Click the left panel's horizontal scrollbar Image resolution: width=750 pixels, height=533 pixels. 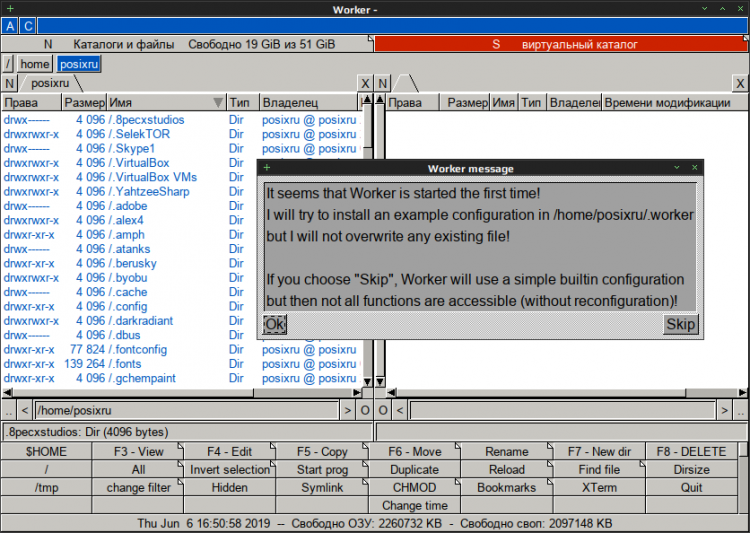[x=180, y=392]
